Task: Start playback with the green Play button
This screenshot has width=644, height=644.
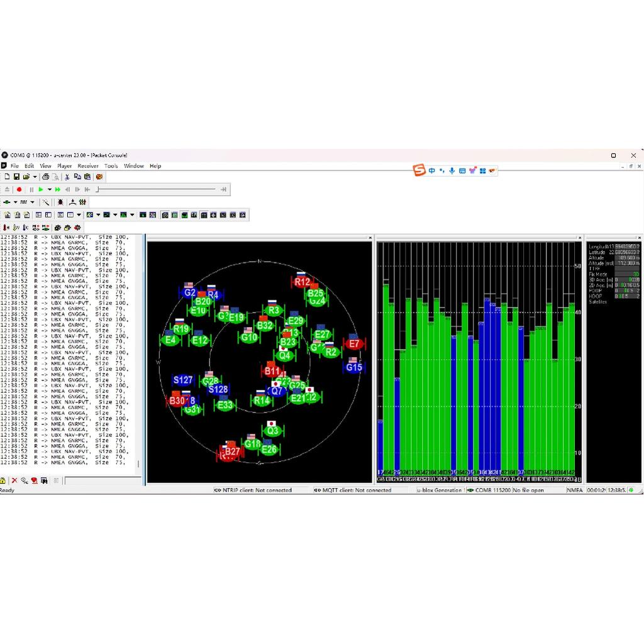Action: (41, 189)
